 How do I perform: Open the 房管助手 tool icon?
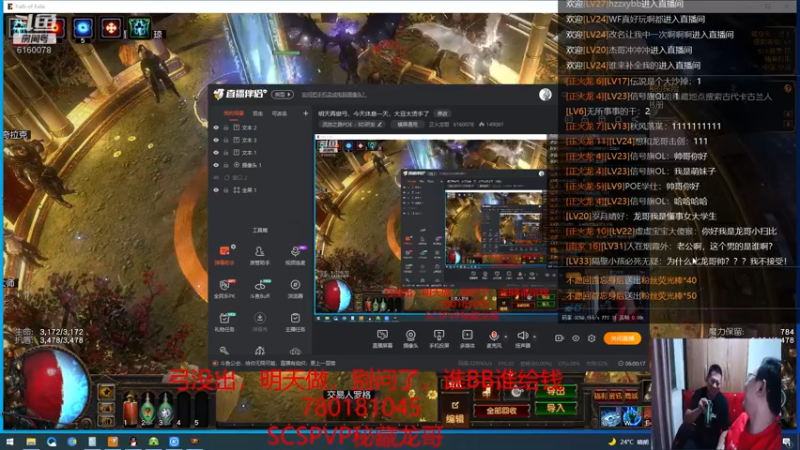pos(259,254)
